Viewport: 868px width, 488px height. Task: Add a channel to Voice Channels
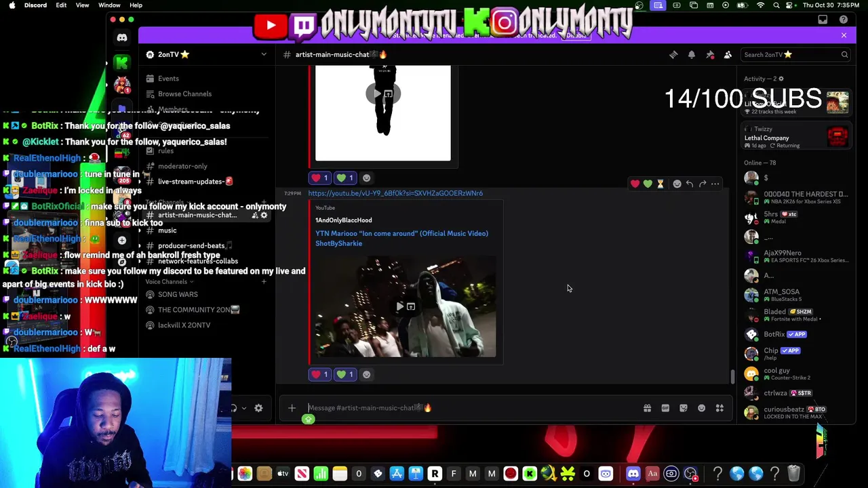264,282
